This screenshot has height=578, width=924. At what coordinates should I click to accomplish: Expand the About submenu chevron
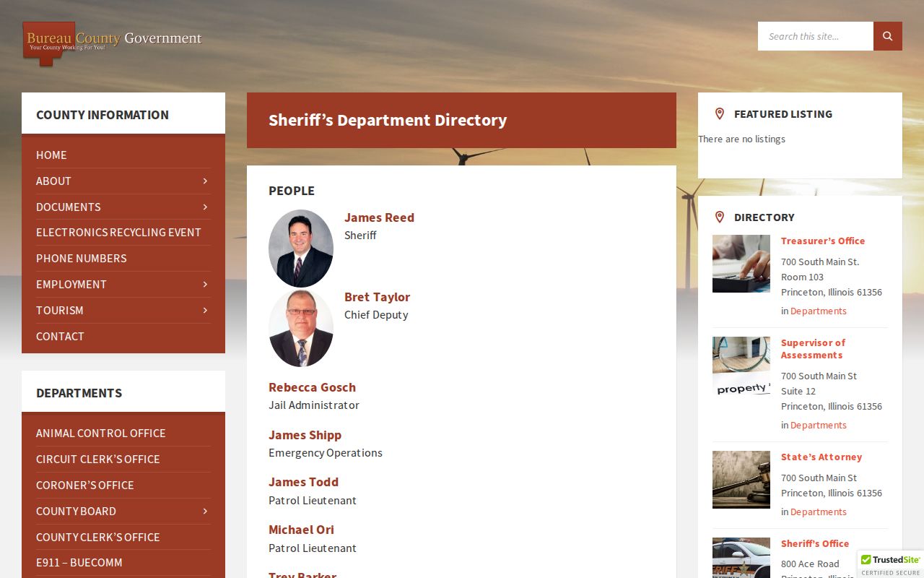[x=205, y=181]
